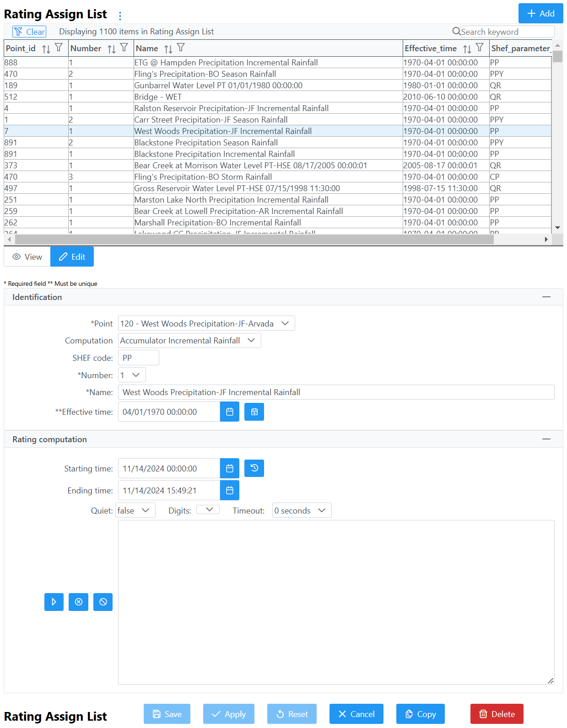
Task: Select row Marston Lake North Precipitation Incremental Rainfall
Action: pyautogui.click(x=277, y=200)
